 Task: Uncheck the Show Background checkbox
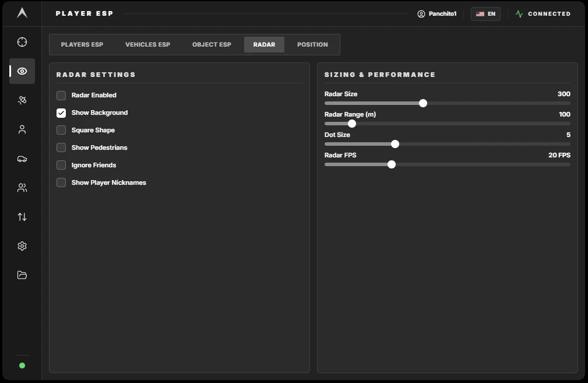click(x=61, y=113)
